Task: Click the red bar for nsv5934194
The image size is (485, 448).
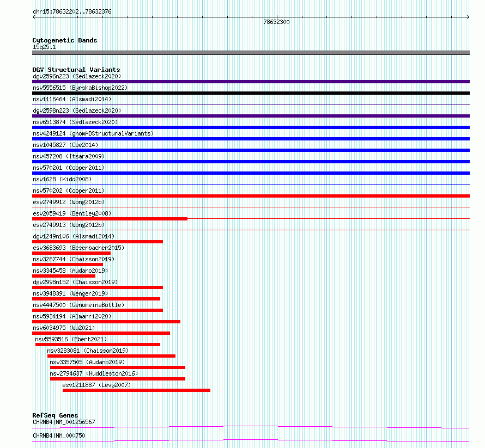Action: [x=106, y=322]
